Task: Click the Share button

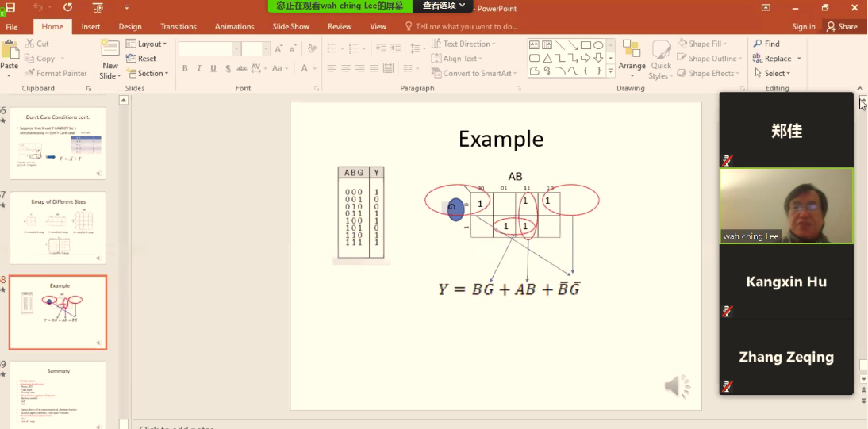Action: [842, 26]
